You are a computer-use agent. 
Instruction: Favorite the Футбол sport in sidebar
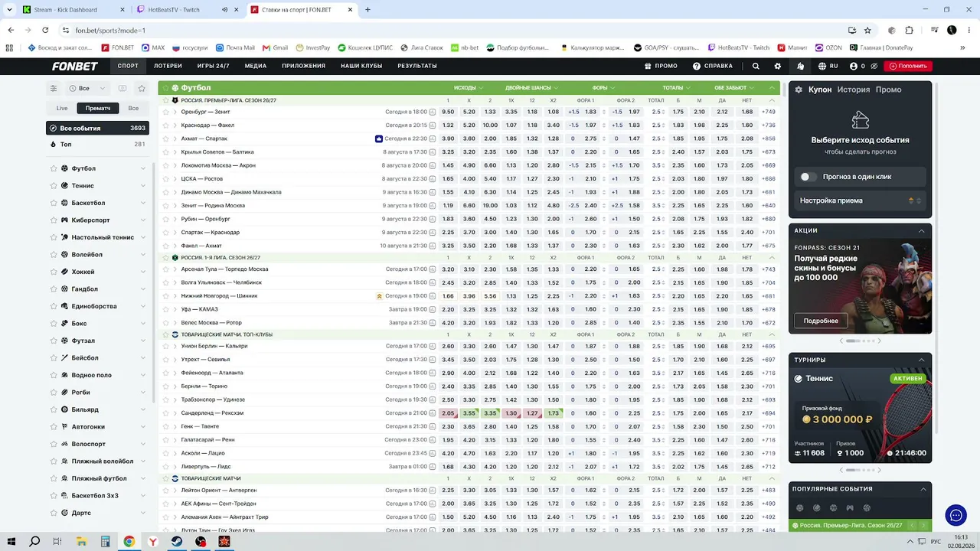pyautogui.click(x=54, y=168)
